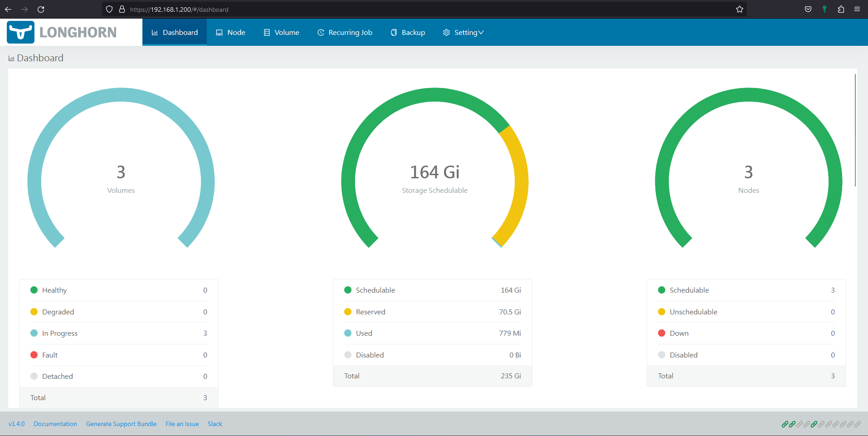Click the page vertical scrollbar
868x436 pixels.
pyautogui.click(x=855, y=130)
